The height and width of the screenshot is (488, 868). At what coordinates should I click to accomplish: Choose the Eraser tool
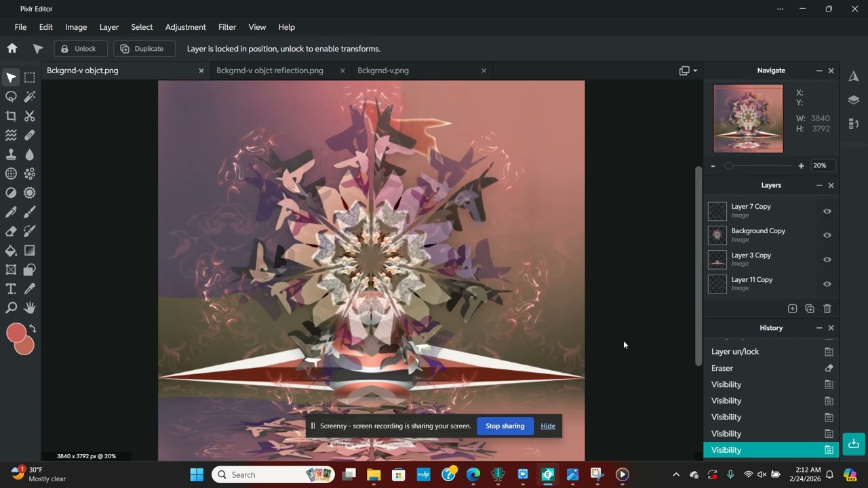[11, 231]
